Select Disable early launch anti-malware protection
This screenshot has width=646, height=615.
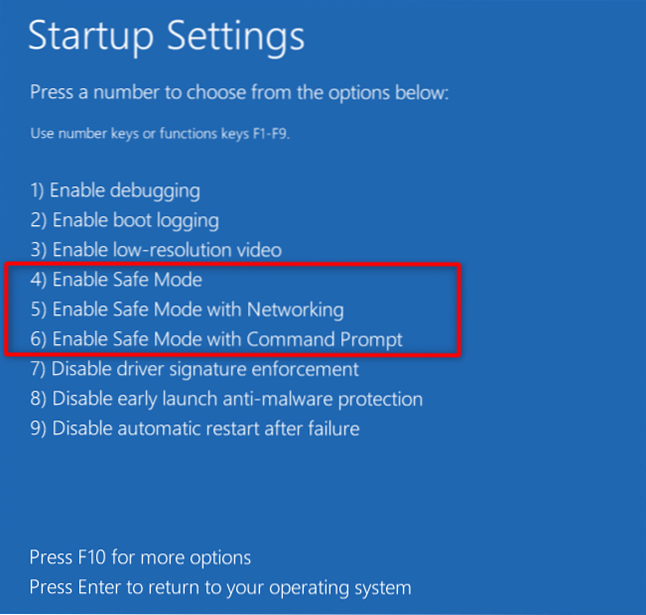pyautogui.click(x=226, y=400)
